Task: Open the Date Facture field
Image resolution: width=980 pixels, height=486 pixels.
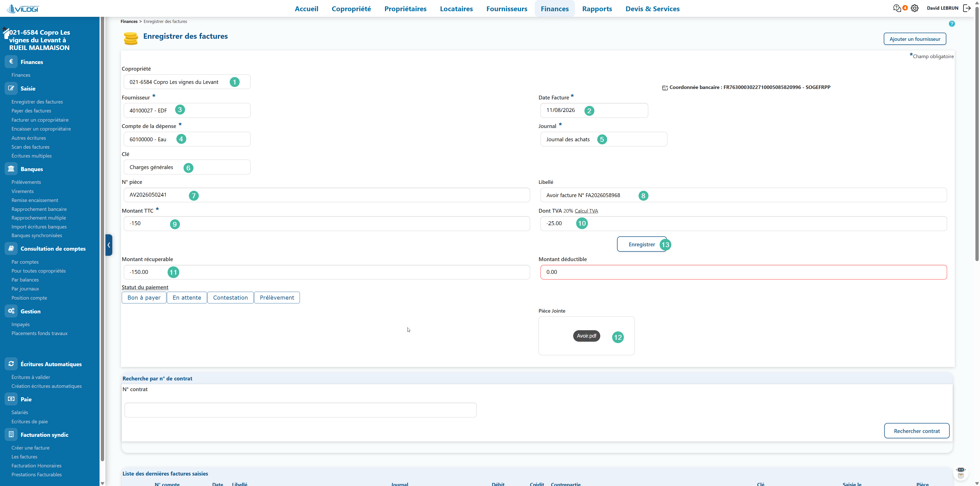Action: 594,110
